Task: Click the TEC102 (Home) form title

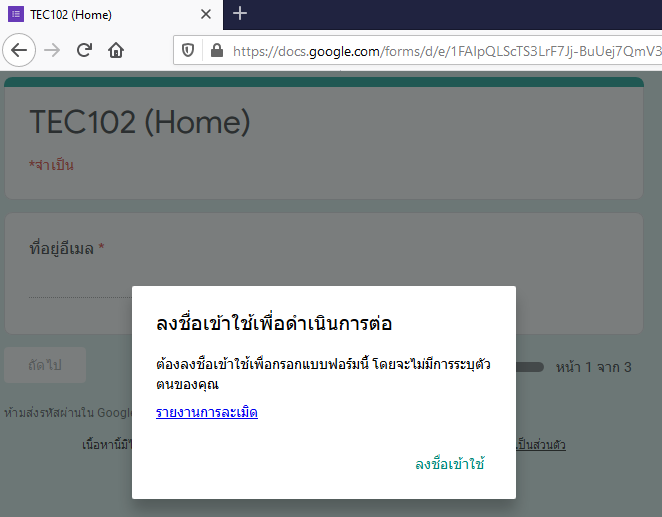Action: 139,122
